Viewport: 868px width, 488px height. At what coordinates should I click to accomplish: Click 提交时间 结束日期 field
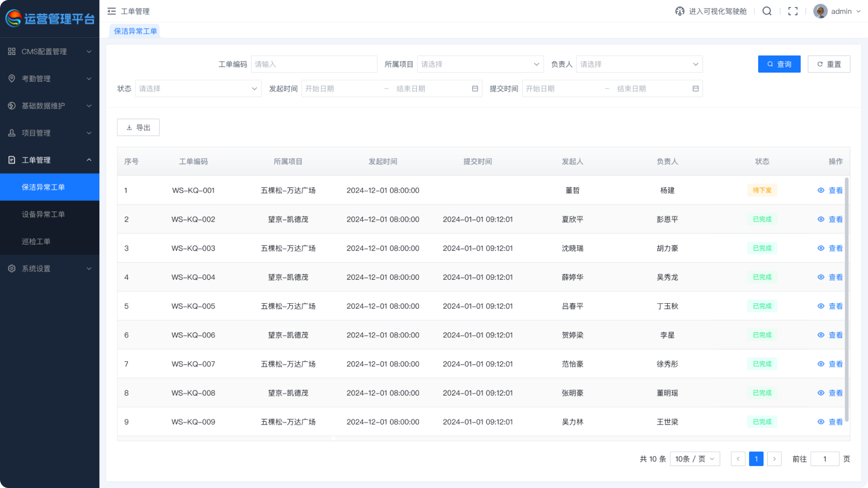(x=651, y=89)
